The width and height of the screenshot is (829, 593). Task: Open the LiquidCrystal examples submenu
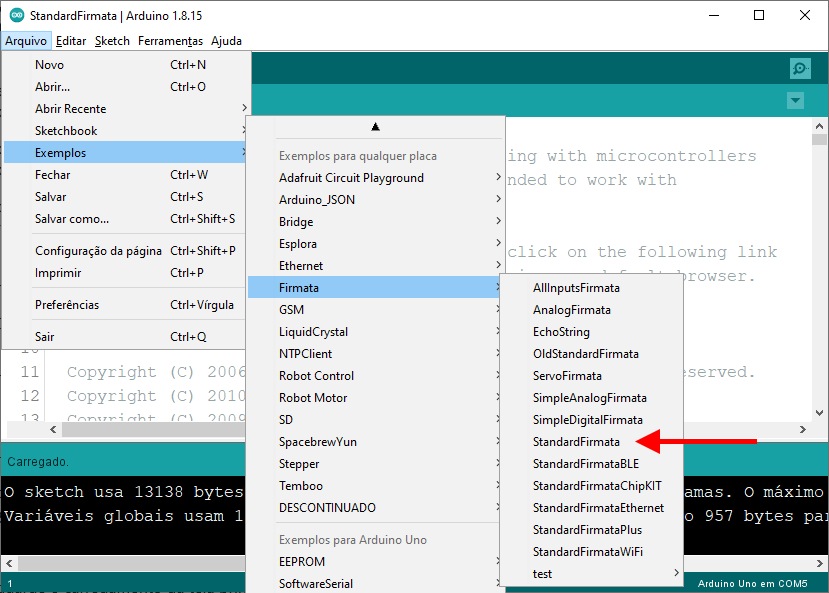(x=375, y=332)
